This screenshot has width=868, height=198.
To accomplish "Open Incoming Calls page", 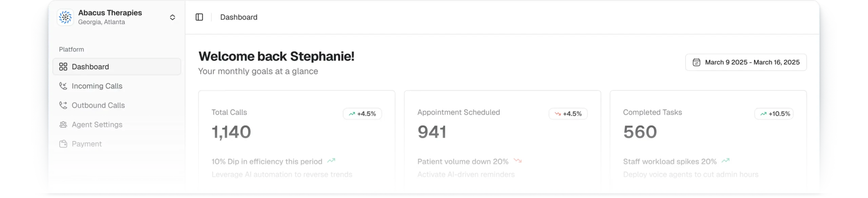I will [x=97, y=86].
